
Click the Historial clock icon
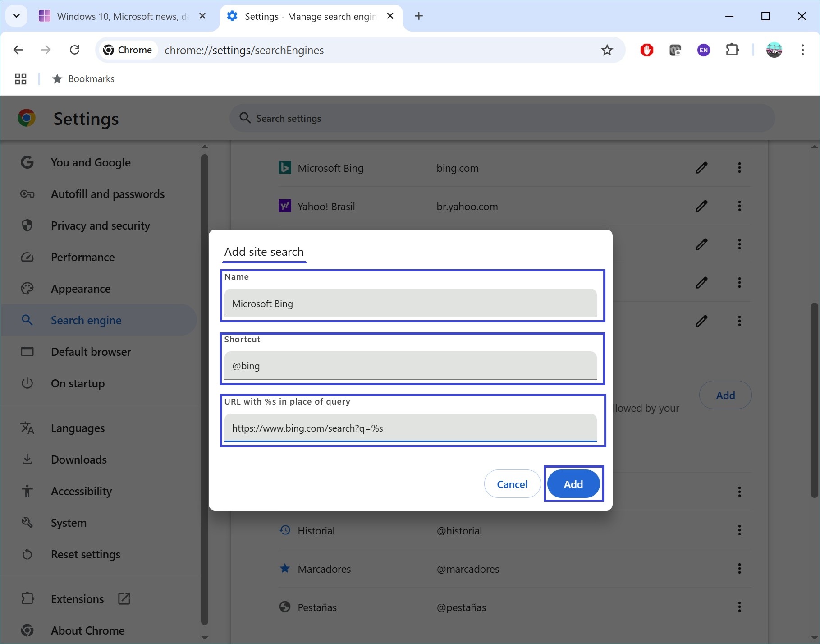284,530
